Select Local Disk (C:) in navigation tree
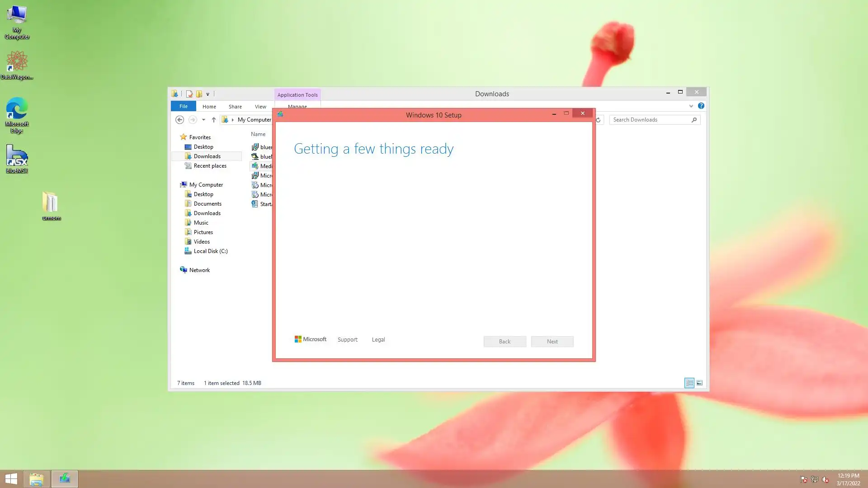Viewport: 868px width, 488px height. [x=210, y=251]
